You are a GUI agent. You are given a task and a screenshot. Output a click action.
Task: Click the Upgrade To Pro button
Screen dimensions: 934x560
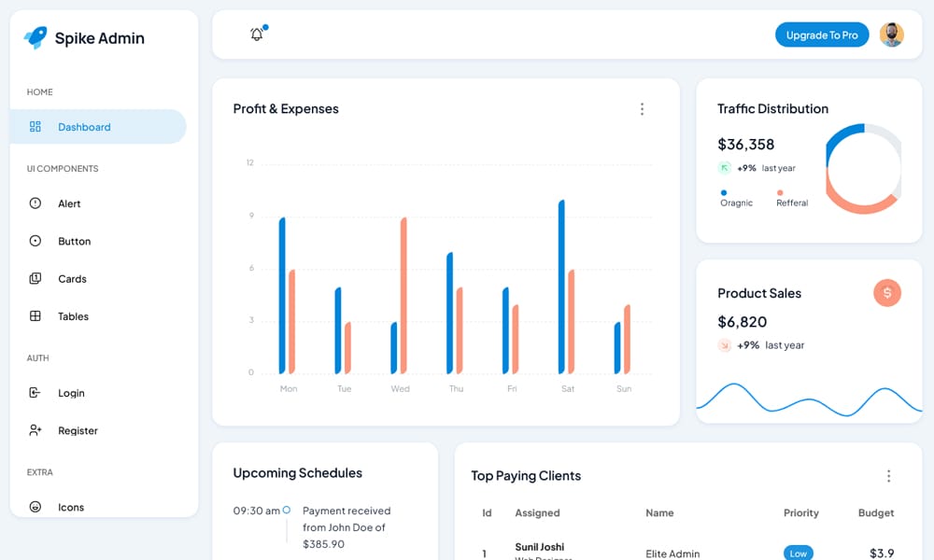tap(822, 34)
